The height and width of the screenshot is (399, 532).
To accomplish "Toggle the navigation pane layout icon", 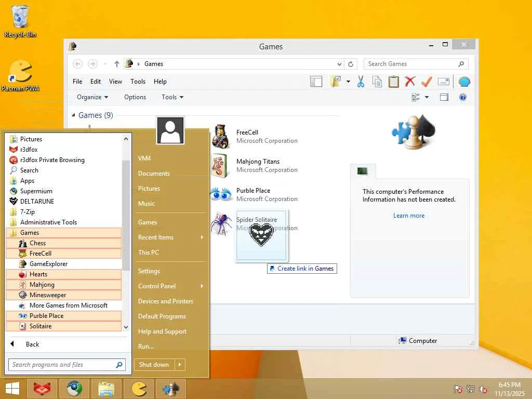I will pos(316,82).
